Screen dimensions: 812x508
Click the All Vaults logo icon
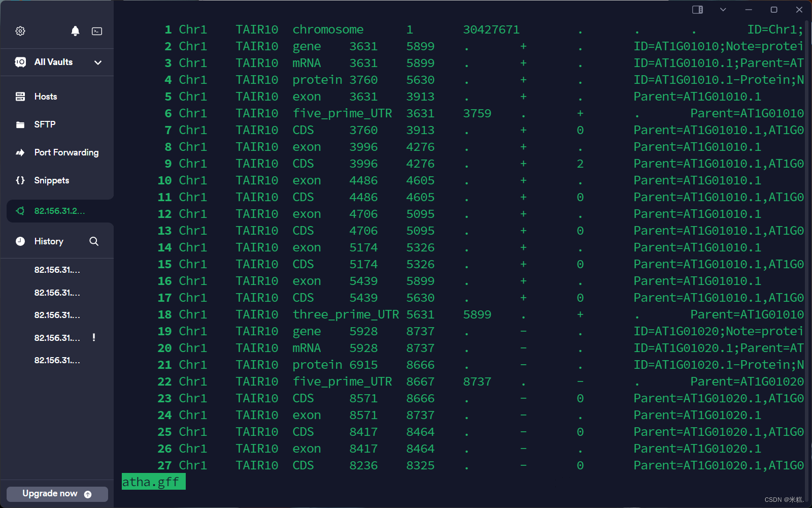pyautogui.click(x=20, y=62)
